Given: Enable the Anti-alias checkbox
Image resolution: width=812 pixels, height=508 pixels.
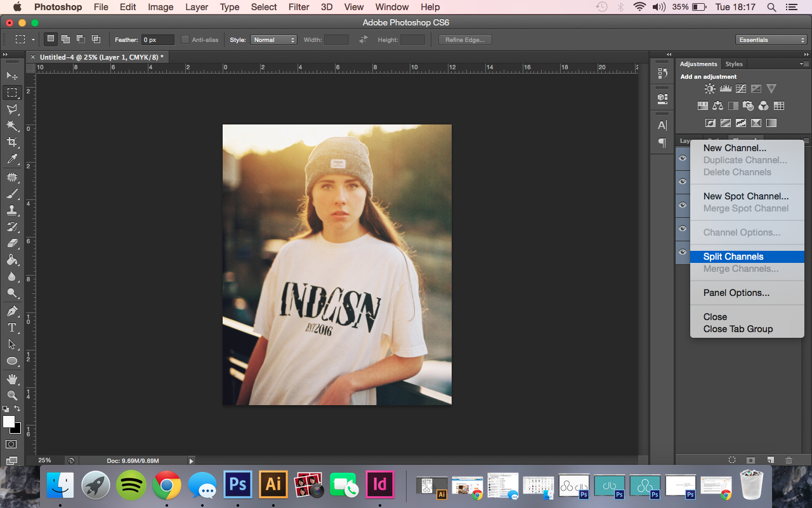Looking at the screenshot, I should pos(185,39).
